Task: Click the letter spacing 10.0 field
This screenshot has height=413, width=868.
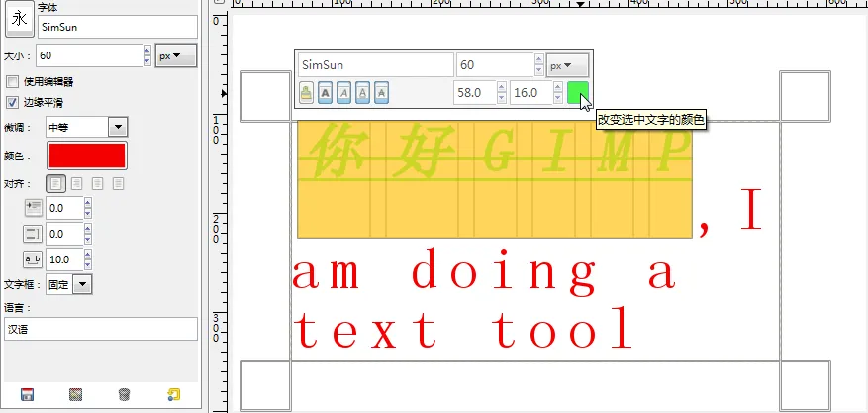Action: [x=64, y=259]
